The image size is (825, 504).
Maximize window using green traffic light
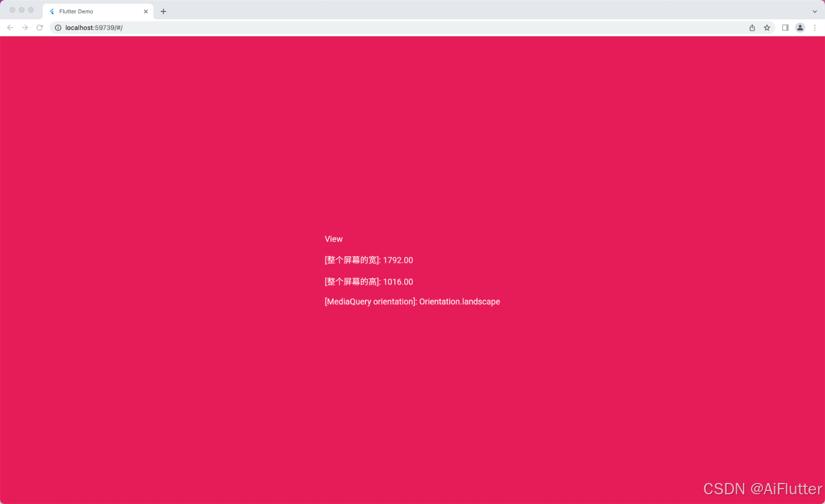tap(31, 10)
